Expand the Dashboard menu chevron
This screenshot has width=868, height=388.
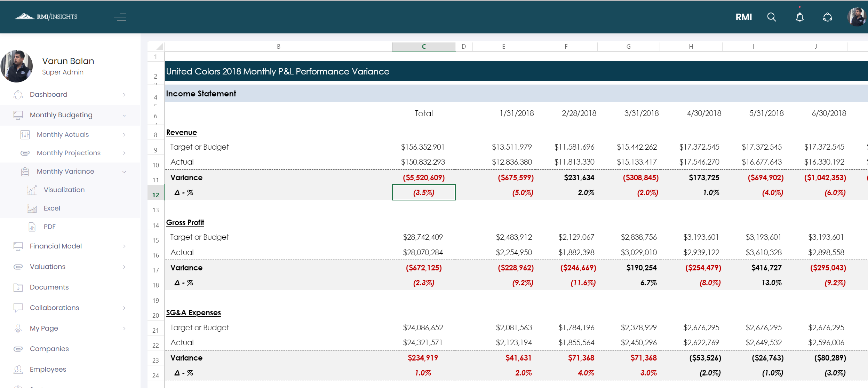tap(124, 95)
